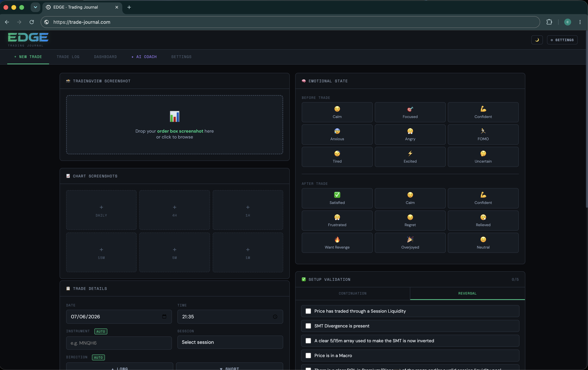Pick the Overjoyed emotion
Image resolution: width=588 pixels, height=370 pixels.
click(410, 243)
